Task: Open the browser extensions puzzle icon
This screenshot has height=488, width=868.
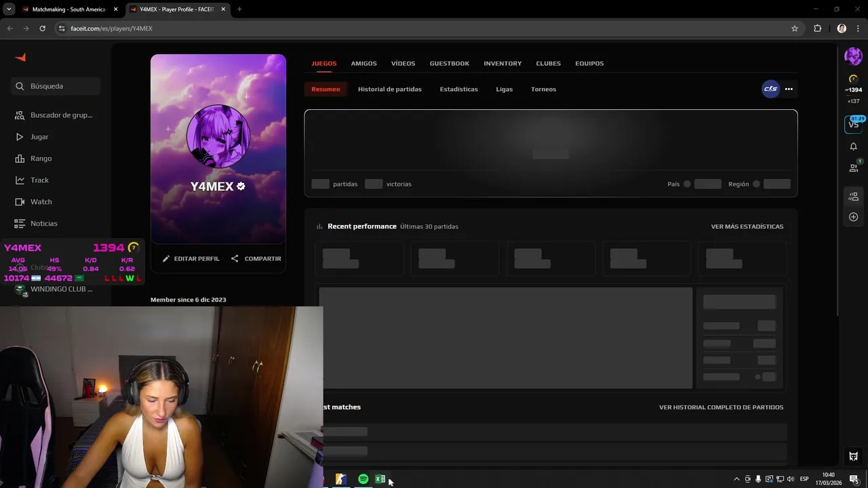Action: point(817,28)
